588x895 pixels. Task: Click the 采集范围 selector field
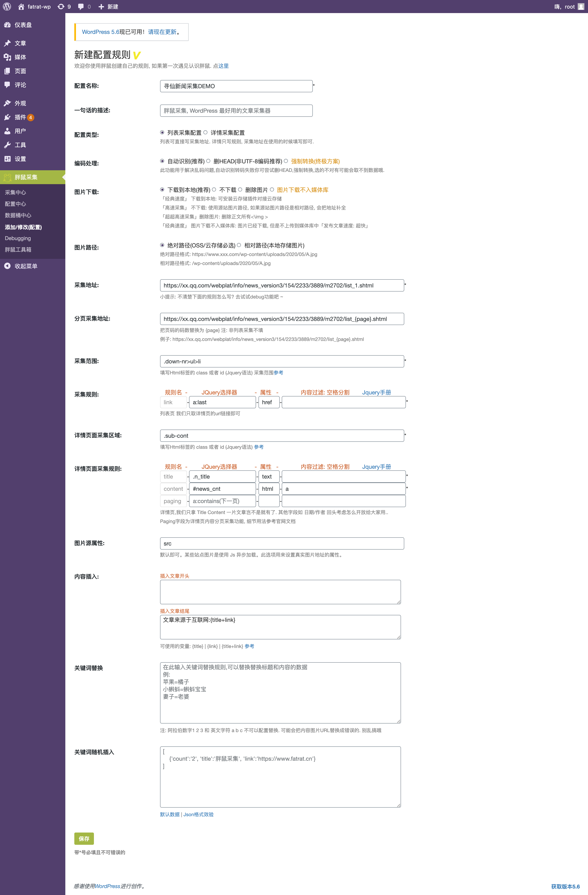point(282,361)
